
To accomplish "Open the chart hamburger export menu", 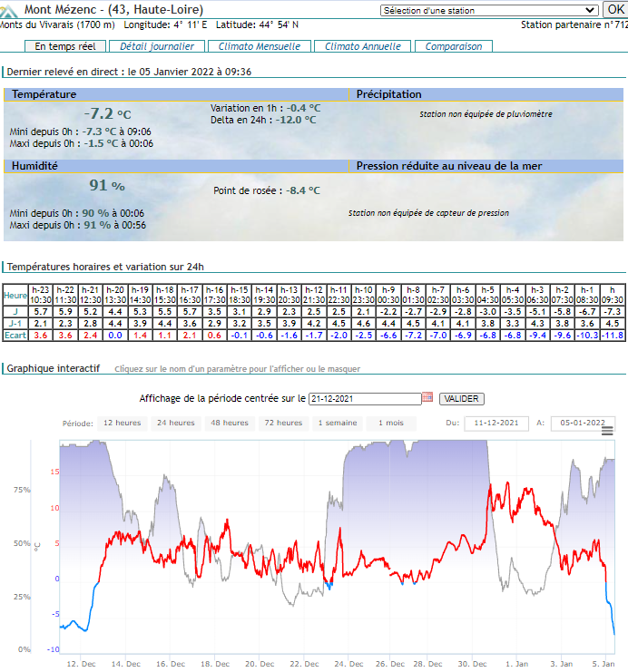I will point(607,431).
